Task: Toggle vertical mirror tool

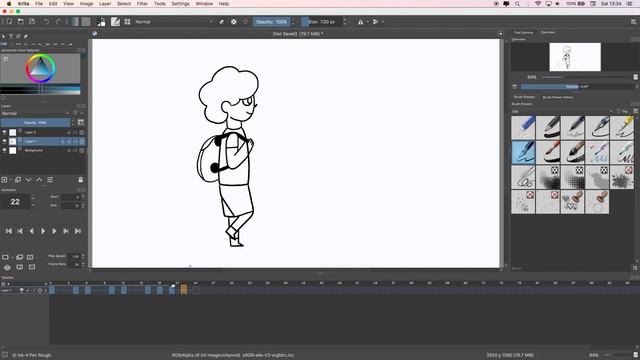Action: pyautogui.click(x=376, y=22)
